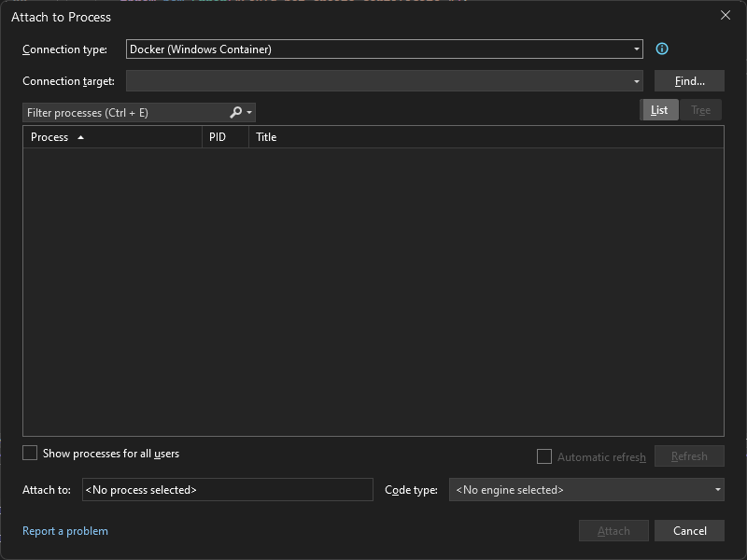Cancel the Attach to Process dialog
This screenshot has width=747, height=560.
(689, 530)
